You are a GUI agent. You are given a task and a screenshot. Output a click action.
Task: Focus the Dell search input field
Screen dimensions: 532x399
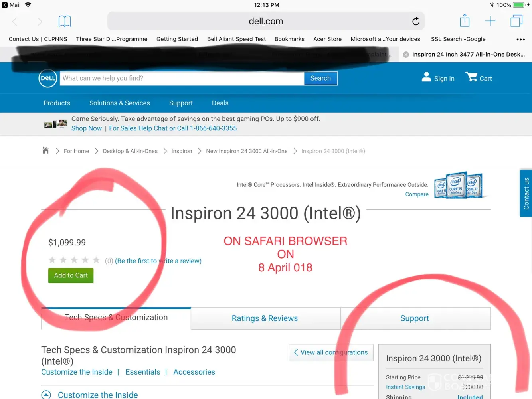coord(182,78)
